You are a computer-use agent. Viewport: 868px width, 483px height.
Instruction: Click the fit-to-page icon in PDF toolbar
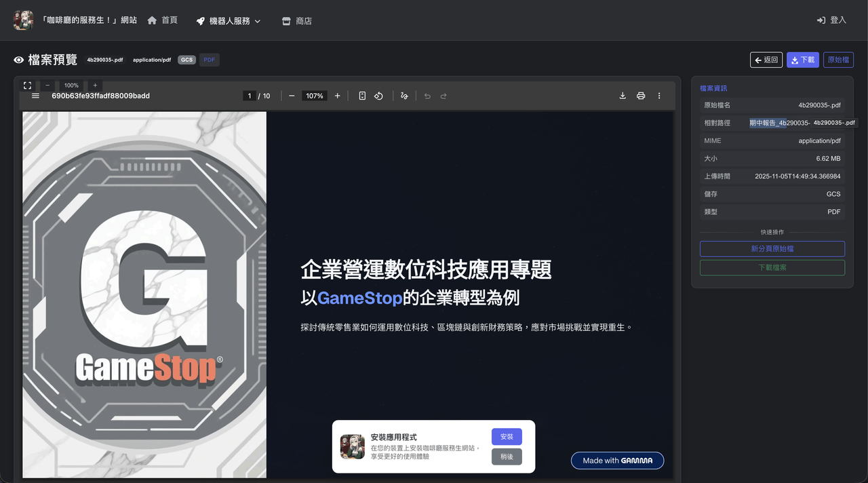click(362, 96)
